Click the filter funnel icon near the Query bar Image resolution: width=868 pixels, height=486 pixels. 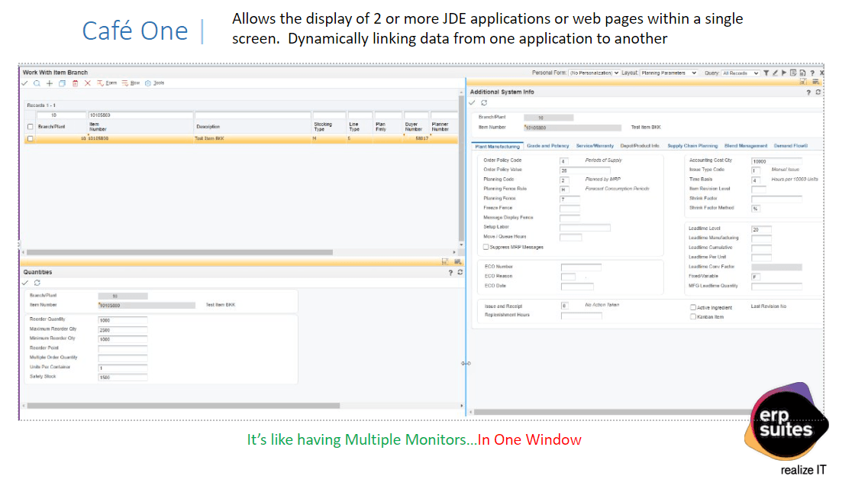(x=766, y=73)
